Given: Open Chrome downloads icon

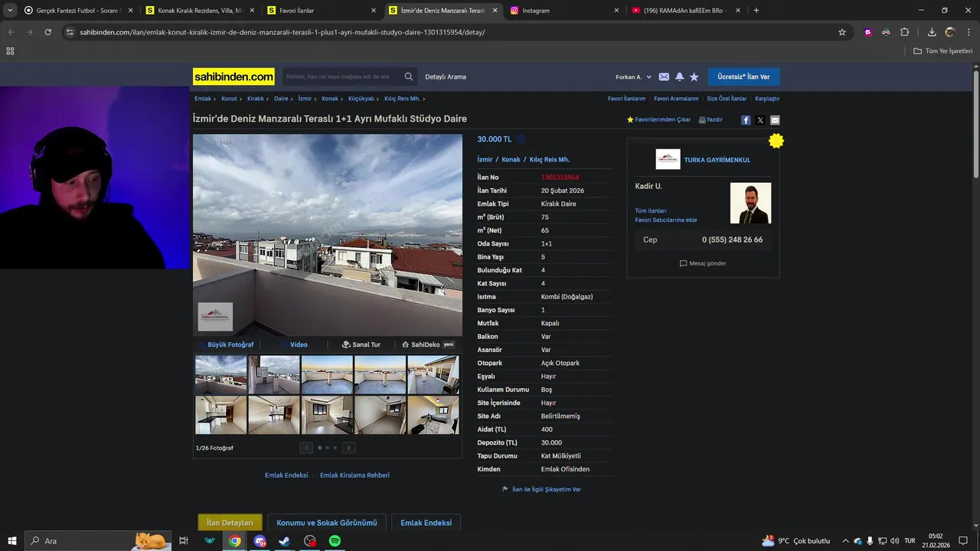Looking at the screenshot, I should pos(932,32).
